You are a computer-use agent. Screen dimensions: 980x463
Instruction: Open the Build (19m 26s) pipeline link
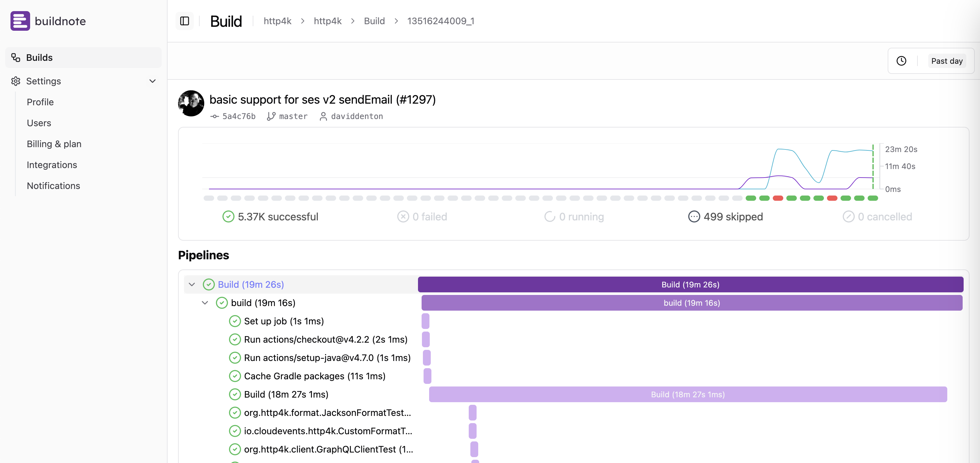coord(251,284)
